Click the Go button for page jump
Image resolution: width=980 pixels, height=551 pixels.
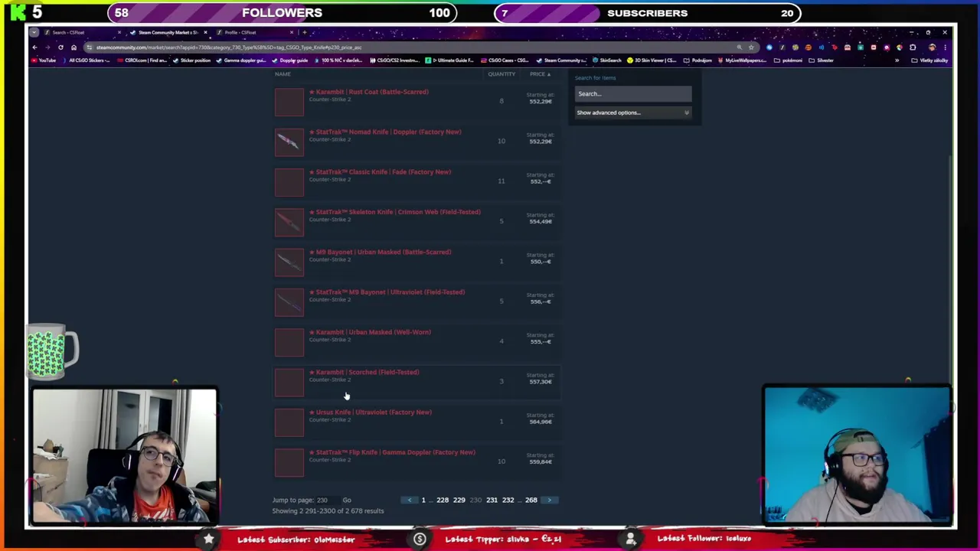point(347,500)
